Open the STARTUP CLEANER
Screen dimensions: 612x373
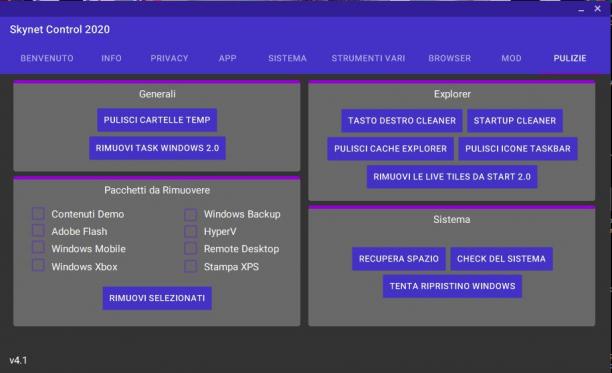point(515,121)
